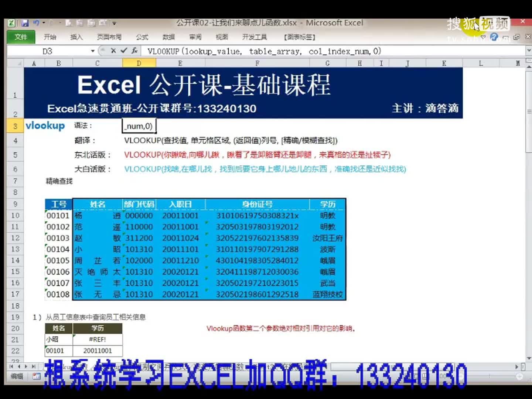Click inside the formula bar VLOOKUP text

(x=264, y=51)
